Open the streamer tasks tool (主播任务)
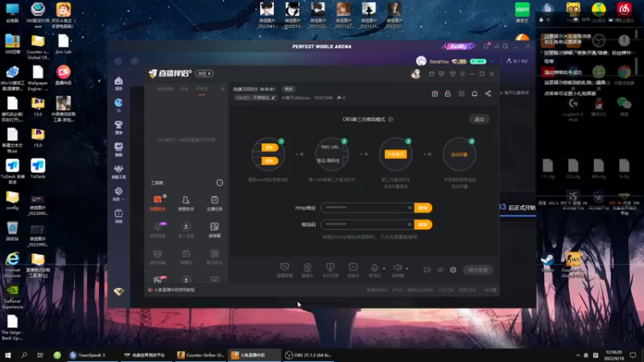The image size is (644, 362). point(214,204)
